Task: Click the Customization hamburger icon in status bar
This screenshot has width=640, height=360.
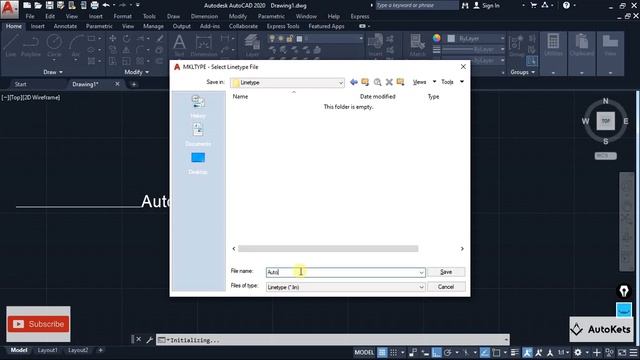Action: (x=633, y=352)
